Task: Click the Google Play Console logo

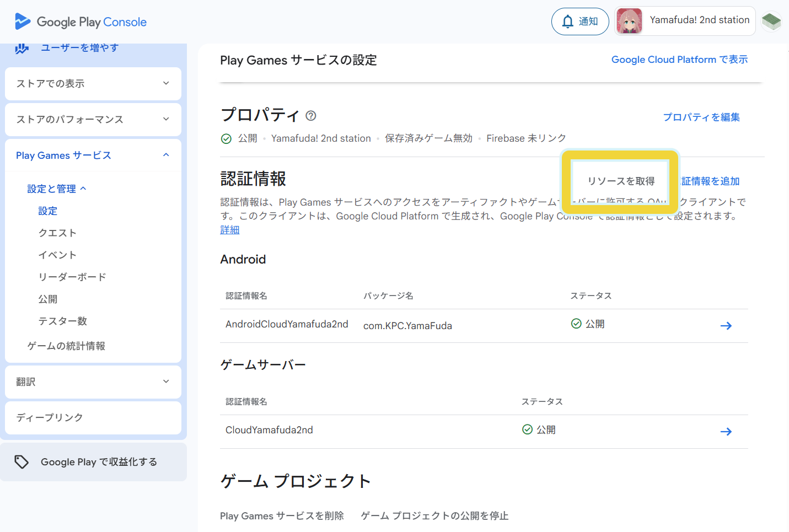Action: coord(80,22)
